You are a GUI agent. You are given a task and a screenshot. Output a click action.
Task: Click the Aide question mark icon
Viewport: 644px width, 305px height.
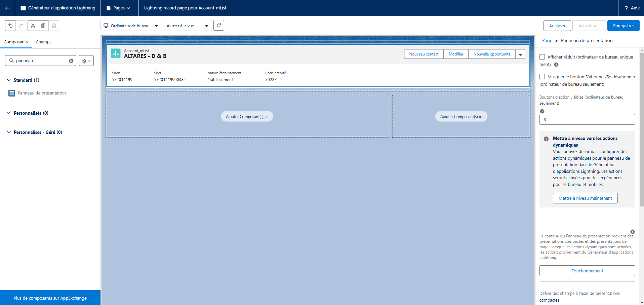[x=626, y=8]
